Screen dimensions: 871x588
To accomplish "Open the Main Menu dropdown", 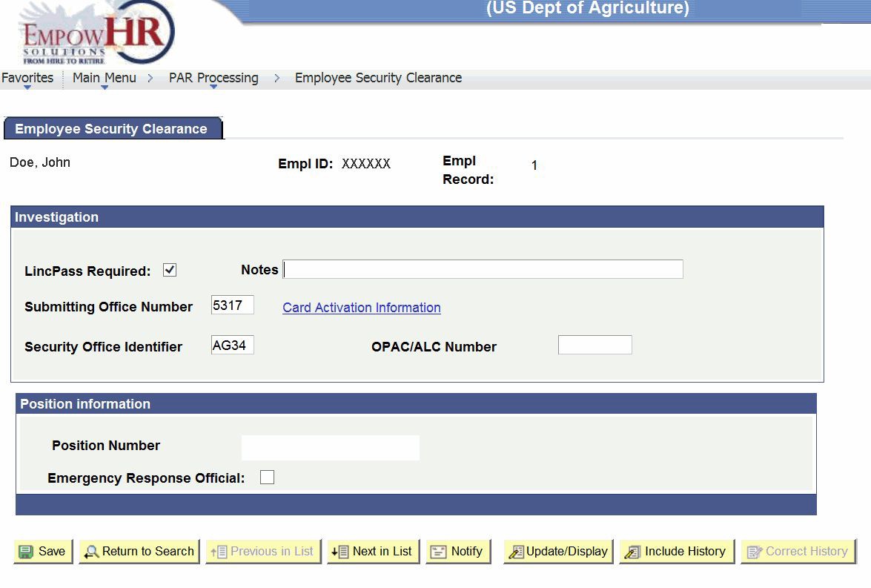I will click(105, 78).
